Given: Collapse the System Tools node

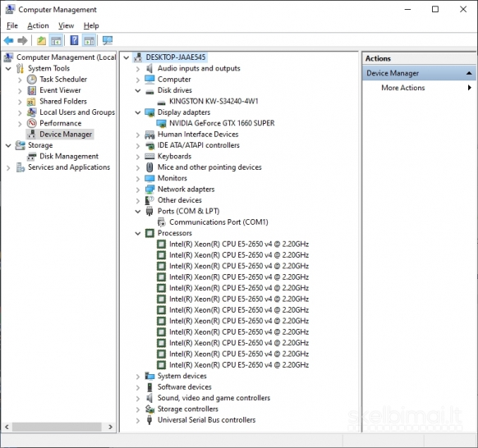Looking at the screenshot, I should click(x=8, y=69).
